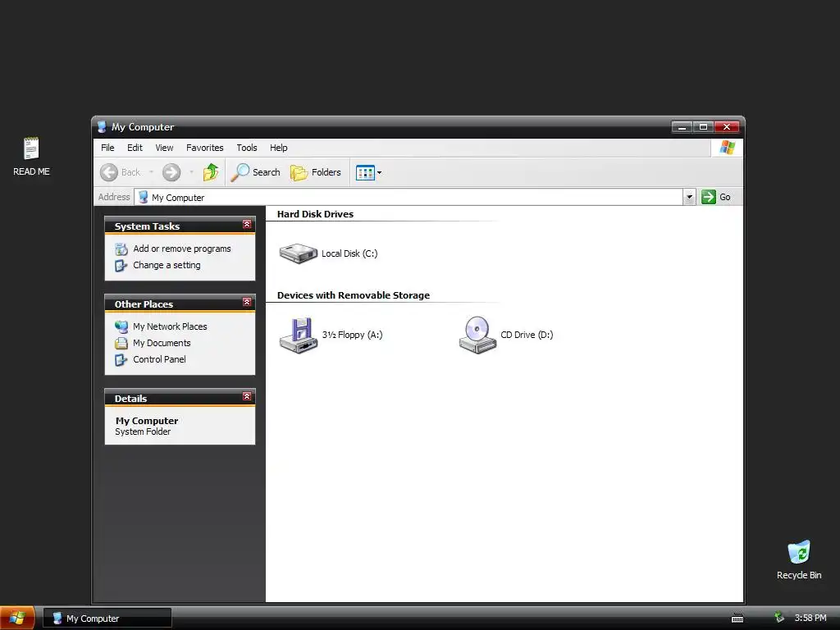Close the My Computer window
Viewport: 840px width, 630px height.
tap(727, 127)
